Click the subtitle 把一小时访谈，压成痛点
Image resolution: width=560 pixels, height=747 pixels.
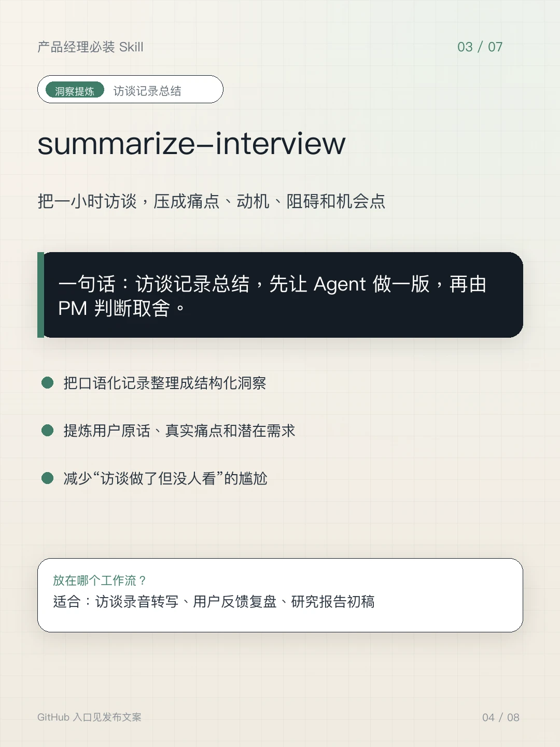coord(212,201)
